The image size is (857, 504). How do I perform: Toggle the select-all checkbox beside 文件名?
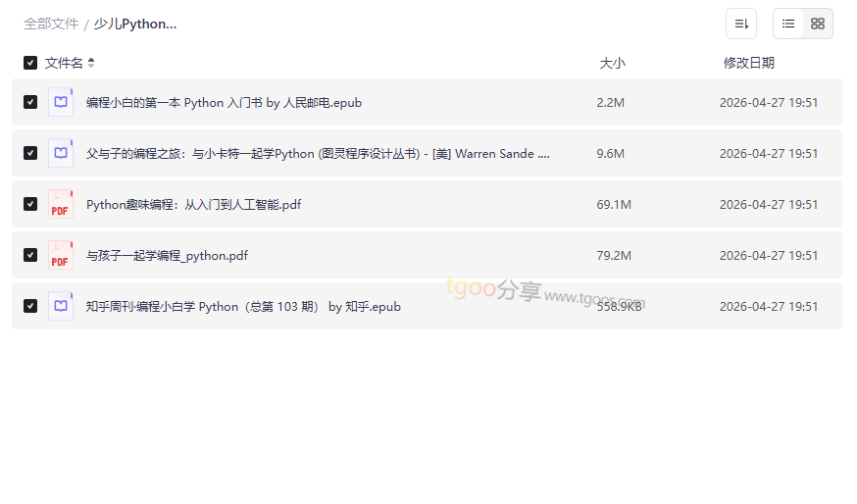pyautogui.click(x=30, y=63)
